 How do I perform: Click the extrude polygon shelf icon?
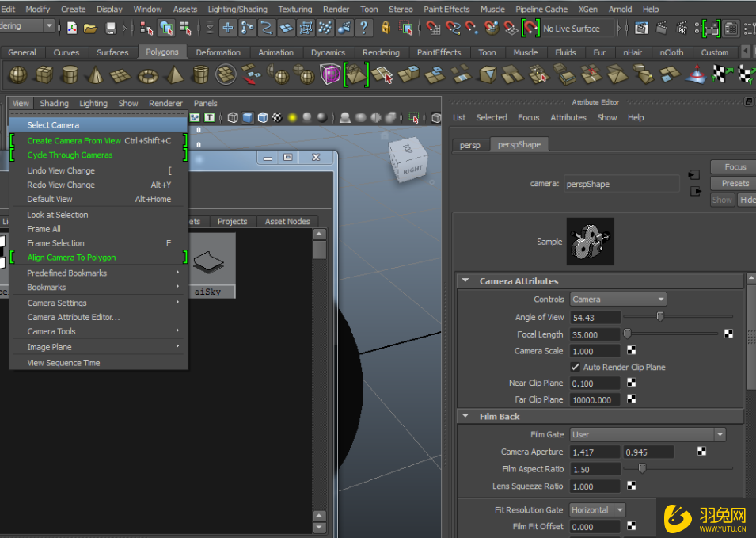point(408,74)
